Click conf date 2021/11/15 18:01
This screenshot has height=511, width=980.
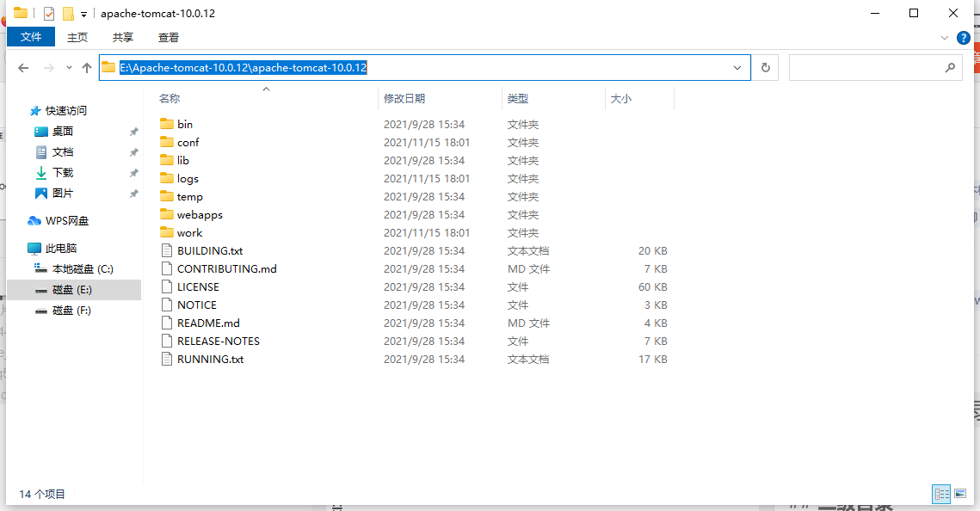tap(426, 142)
